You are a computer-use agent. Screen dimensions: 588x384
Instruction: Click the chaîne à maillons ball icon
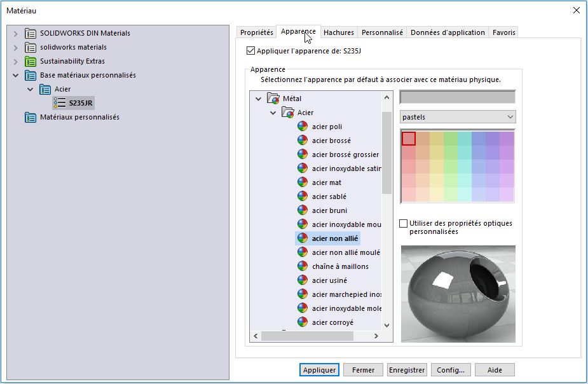point(303,266)
